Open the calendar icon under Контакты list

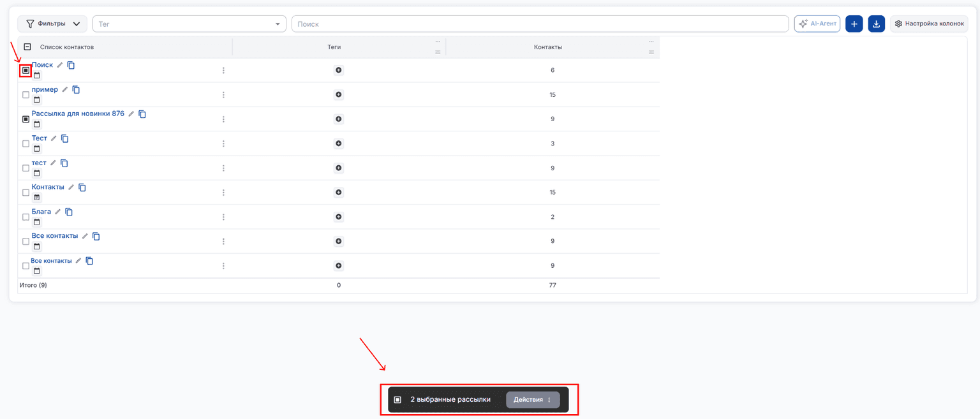(36, 198)
